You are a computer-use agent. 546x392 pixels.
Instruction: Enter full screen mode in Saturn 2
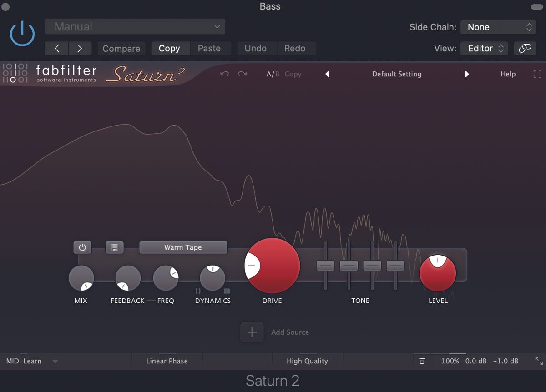[537, 74]
